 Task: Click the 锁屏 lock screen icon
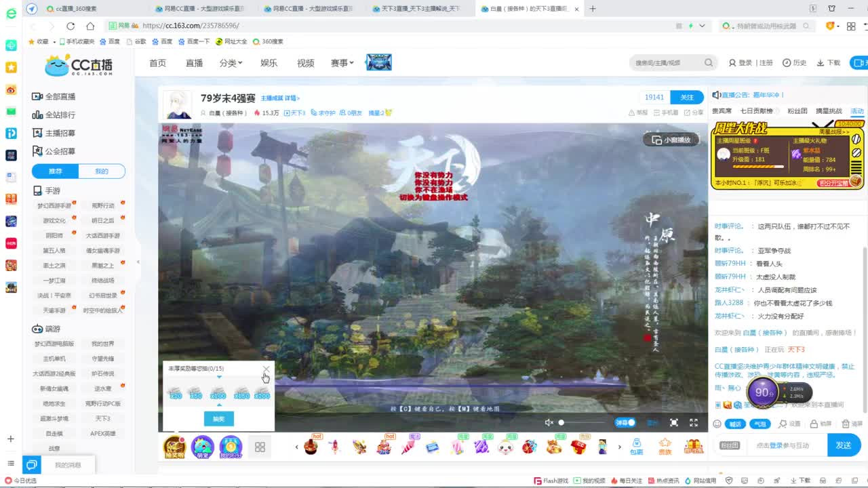821,424
